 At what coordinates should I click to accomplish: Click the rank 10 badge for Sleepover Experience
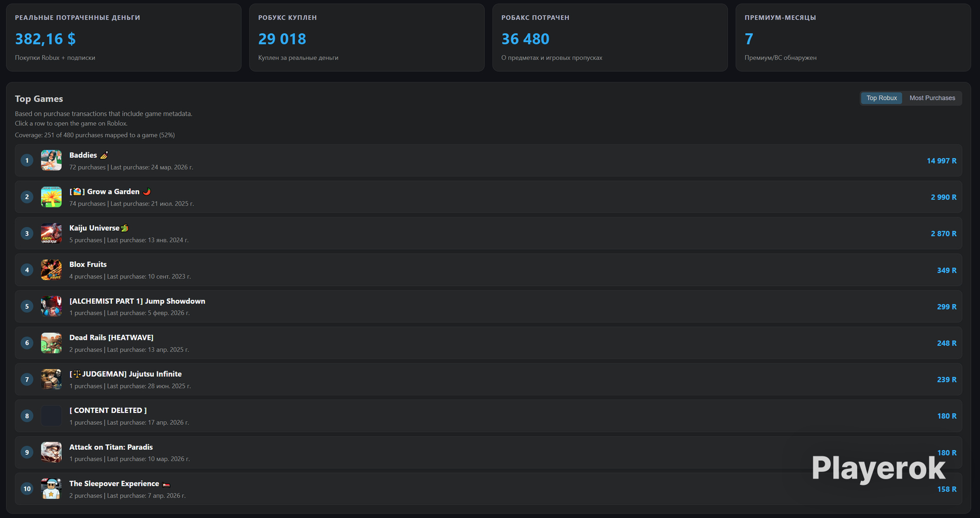pos(27,488)
